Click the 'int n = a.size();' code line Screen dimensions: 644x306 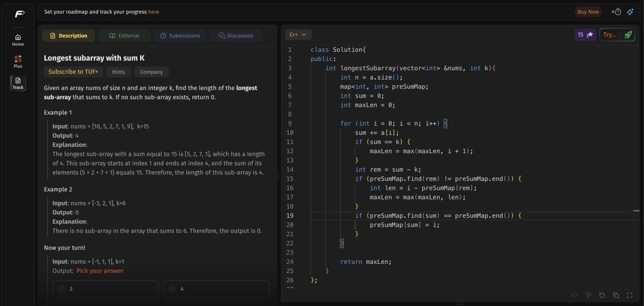pyautogui.click(x=371, y=77)
